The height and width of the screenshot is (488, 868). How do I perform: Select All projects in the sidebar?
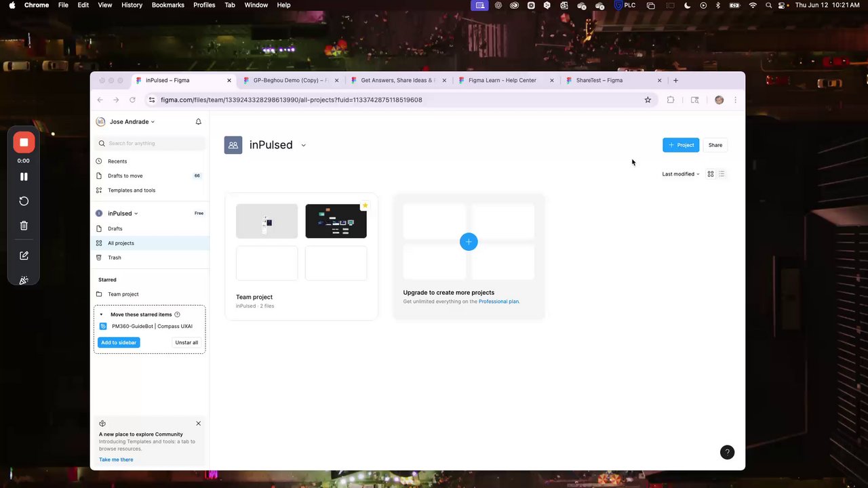click(x=150, y=243)
